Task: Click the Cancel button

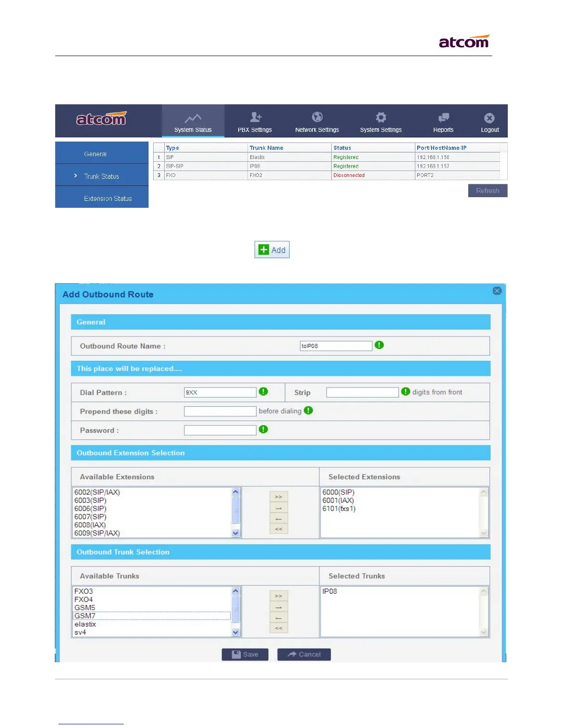Action: pos(304,654)
